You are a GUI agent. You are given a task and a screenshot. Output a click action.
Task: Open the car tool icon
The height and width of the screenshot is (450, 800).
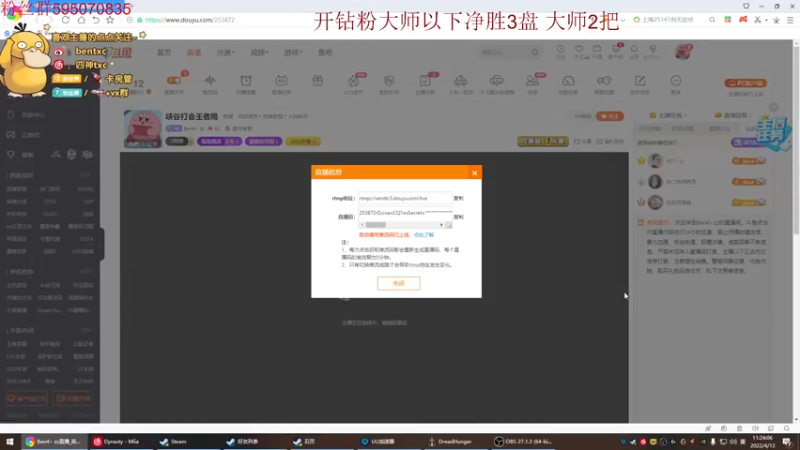click(x=461, y=83)
